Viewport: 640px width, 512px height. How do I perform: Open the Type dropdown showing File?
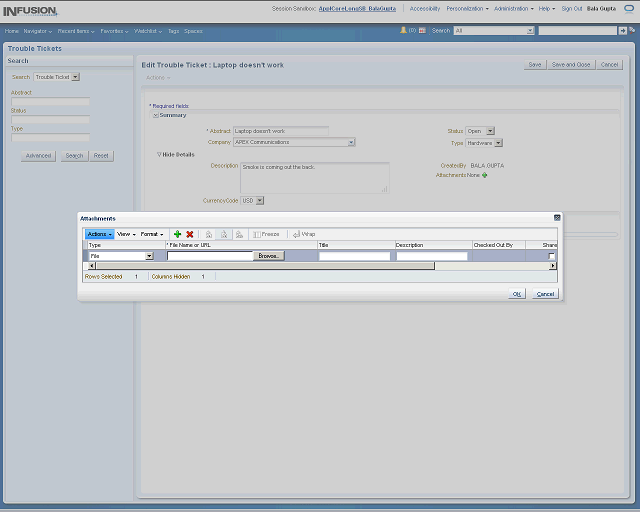click(150, 256)
